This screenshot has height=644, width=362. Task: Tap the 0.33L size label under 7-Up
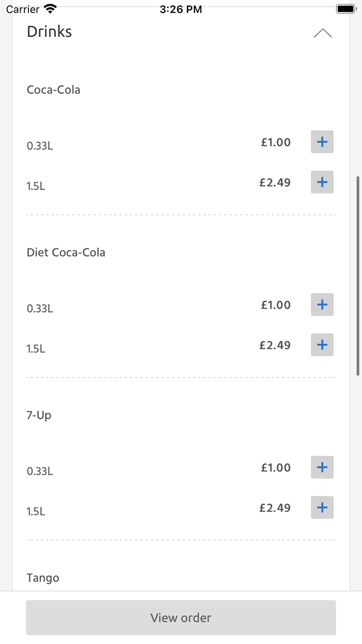tap(40, 471)
